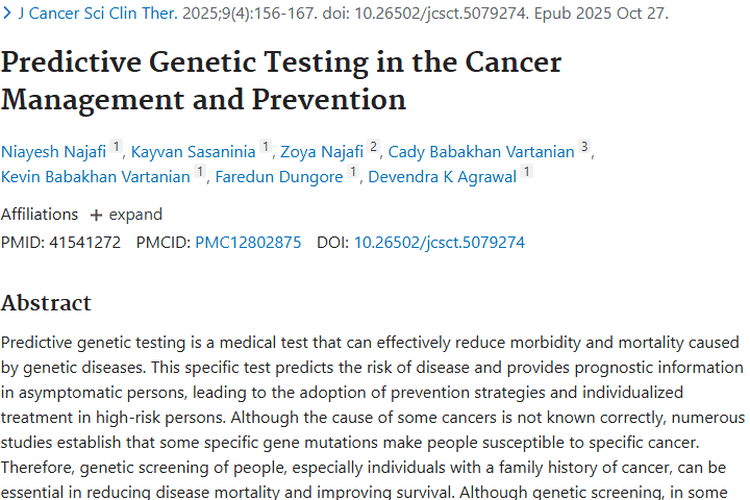This screenshot has height=500, width=750.
Task: Click affiliation superscript 1 beside Kevin Babakhan Vartanian
Action: (200, 173)
